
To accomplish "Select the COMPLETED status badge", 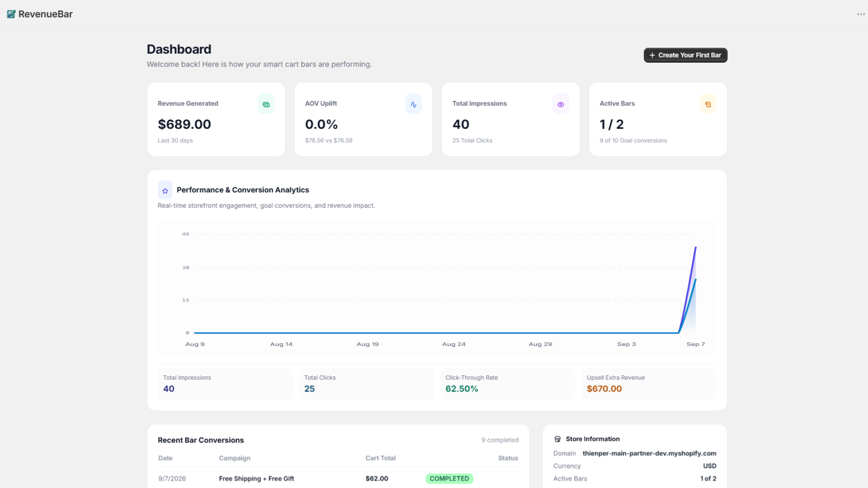I will pyautogui.click(x=449, y=479).
